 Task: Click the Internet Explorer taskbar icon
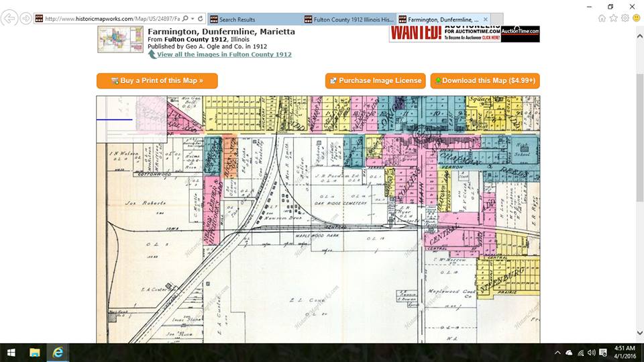point(58,353)
